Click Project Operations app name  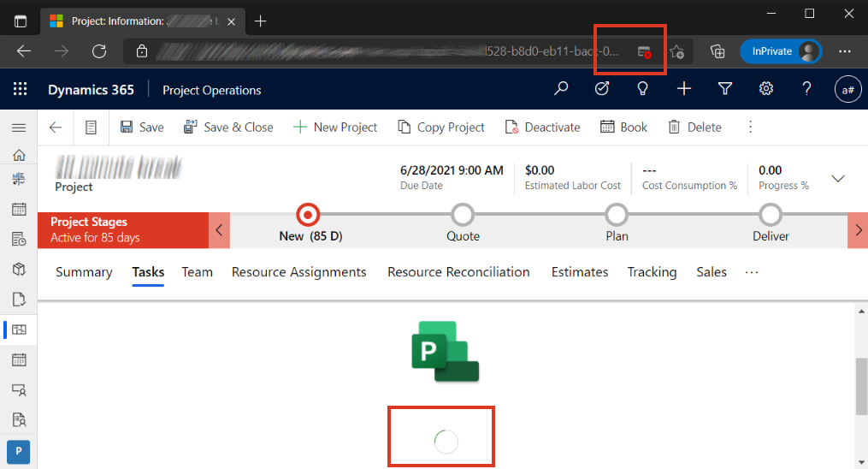211,90
